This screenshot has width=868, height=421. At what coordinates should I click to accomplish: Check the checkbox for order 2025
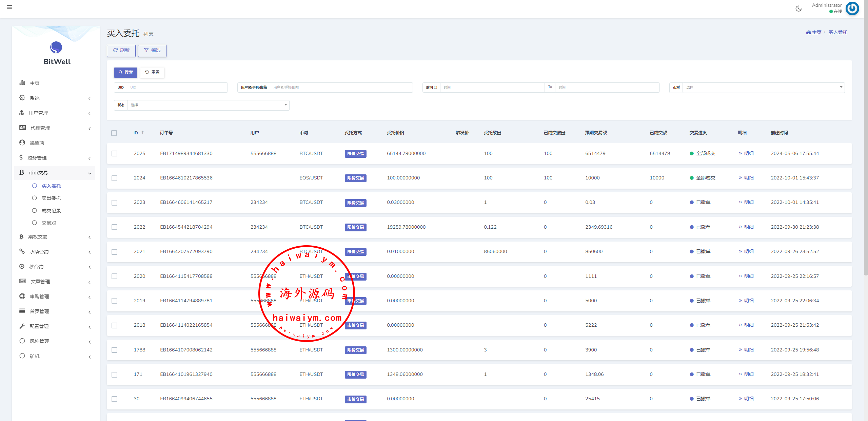(115, 154)
